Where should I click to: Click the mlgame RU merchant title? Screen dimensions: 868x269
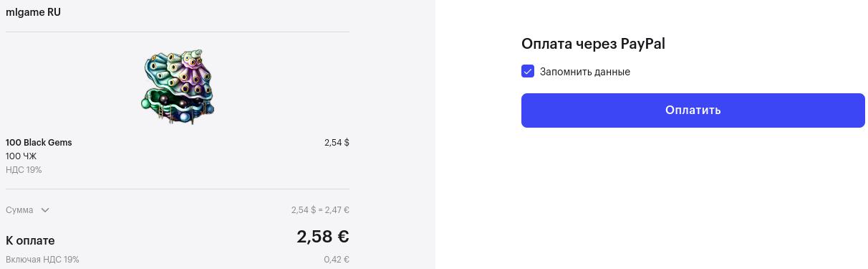click(33, 12)
